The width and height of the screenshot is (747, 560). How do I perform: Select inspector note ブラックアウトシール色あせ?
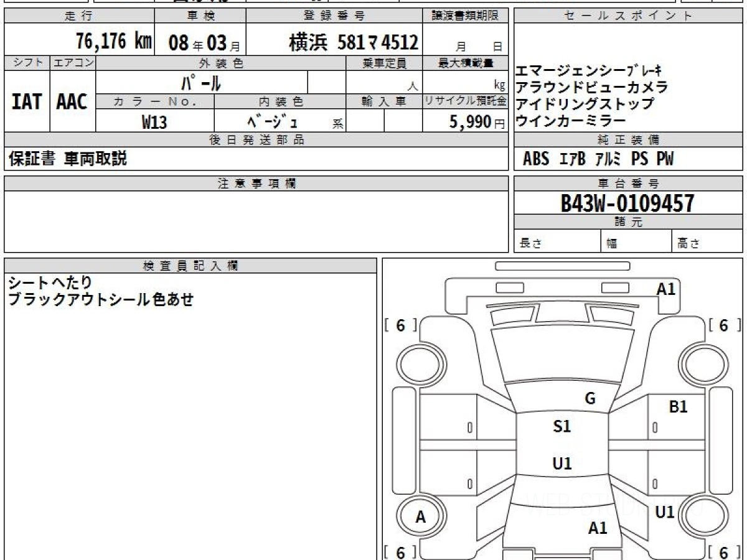[x=101, y=300]
